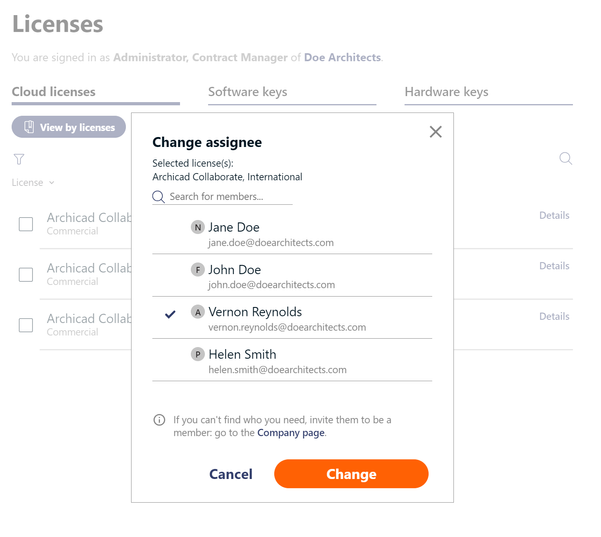Screen dimensions: 601x537
Task: Click the info icon beside invite hint
Action: (x=159, y=420)
